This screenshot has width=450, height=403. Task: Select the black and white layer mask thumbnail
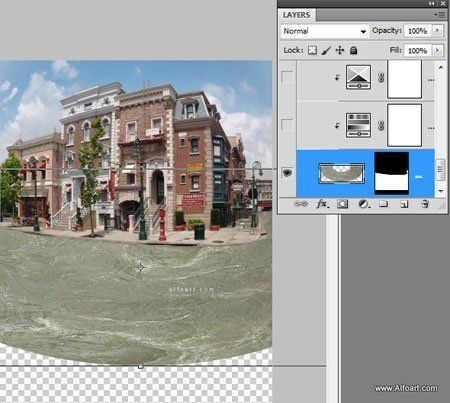pos(392,173)
